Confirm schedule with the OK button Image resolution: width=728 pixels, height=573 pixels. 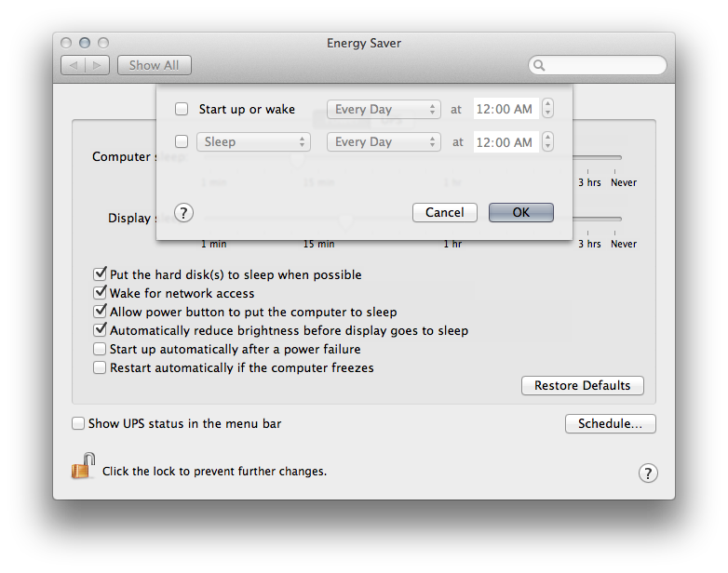(x=521, y=212)
